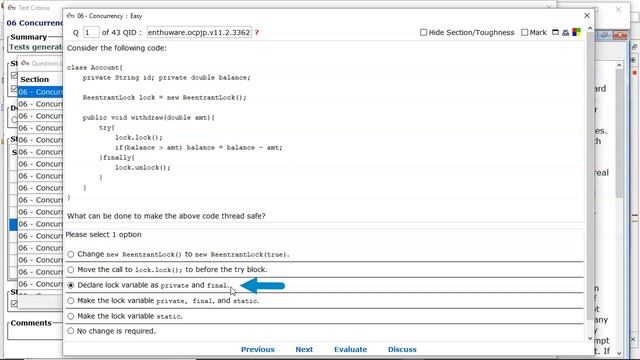Check the Mark checkbox
This screenshot has height=360, width=640.
point(524,32)
